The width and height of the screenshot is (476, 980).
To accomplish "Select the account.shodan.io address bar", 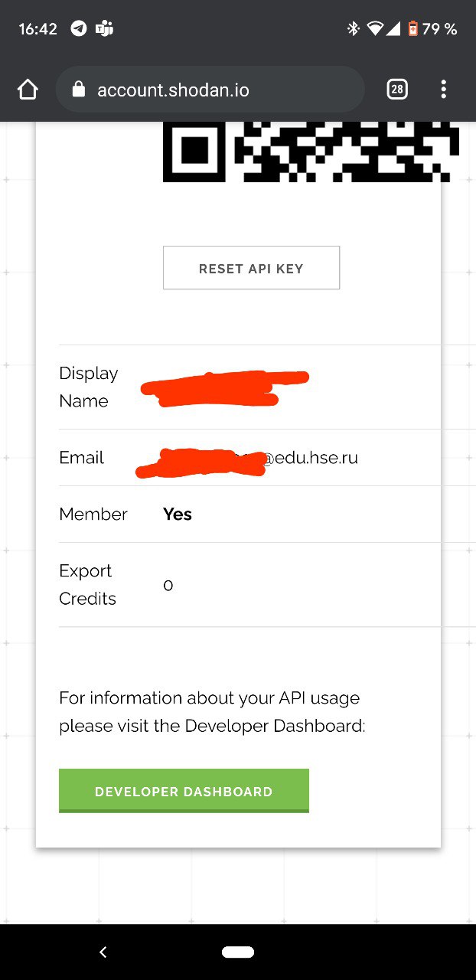I will [210, 90].
